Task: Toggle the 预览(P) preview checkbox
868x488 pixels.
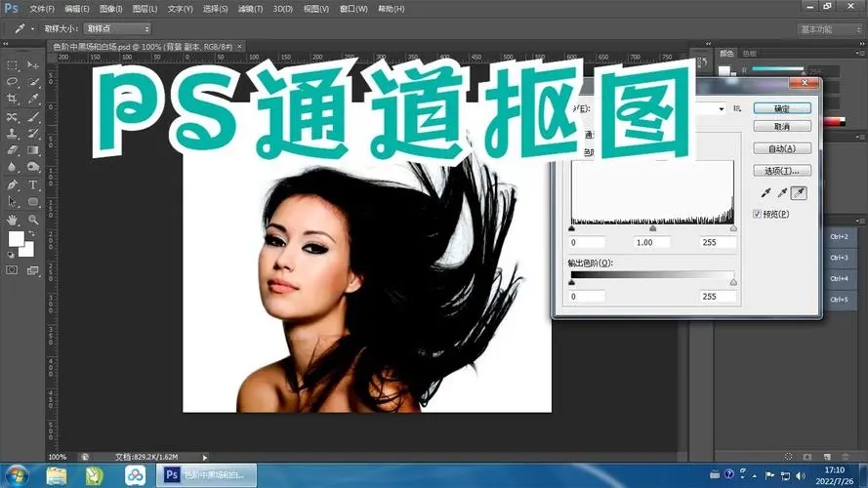Action: coord(757,214)
